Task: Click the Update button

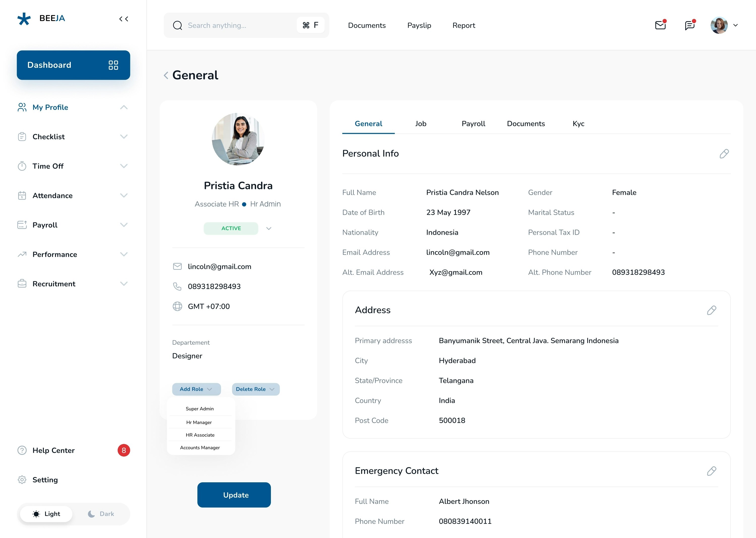Action: point(234,495)
